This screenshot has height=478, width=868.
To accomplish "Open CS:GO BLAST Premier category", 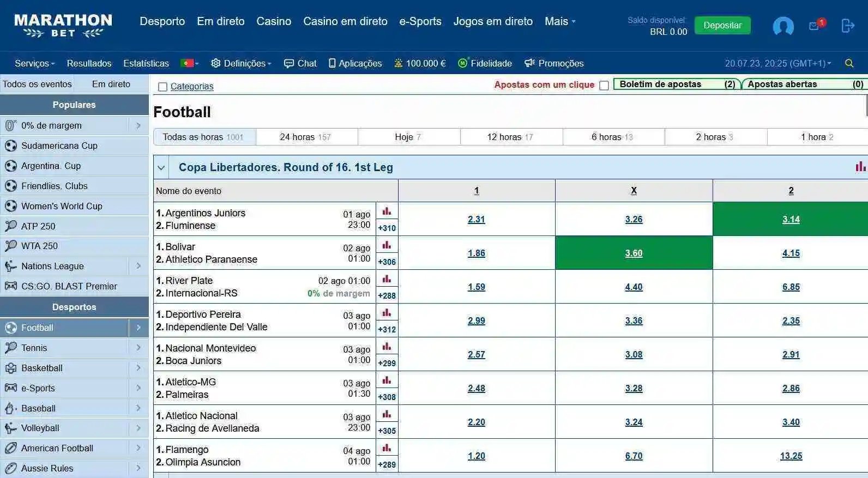I will click(x=74, y=286).
